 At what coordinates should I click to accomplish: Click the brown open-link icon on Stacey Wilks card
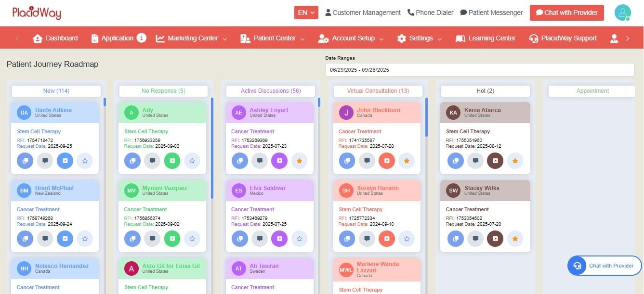coord(495,239)
